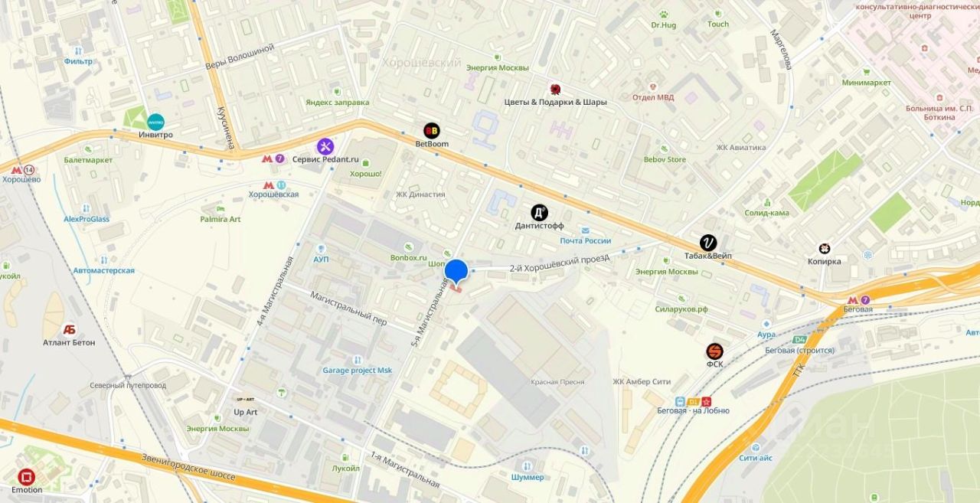The height and width of the screenshot is (503, 980).
Task: Click the Табак&Вейп marker icon
Action: click(x=708, y=243)
